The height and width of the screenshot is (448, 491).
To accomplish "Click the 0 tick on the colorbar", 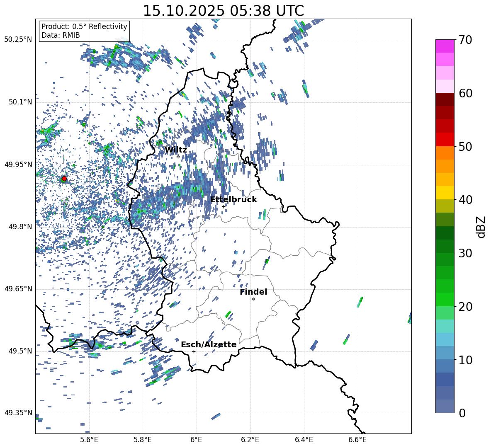I will coord(462,413).
